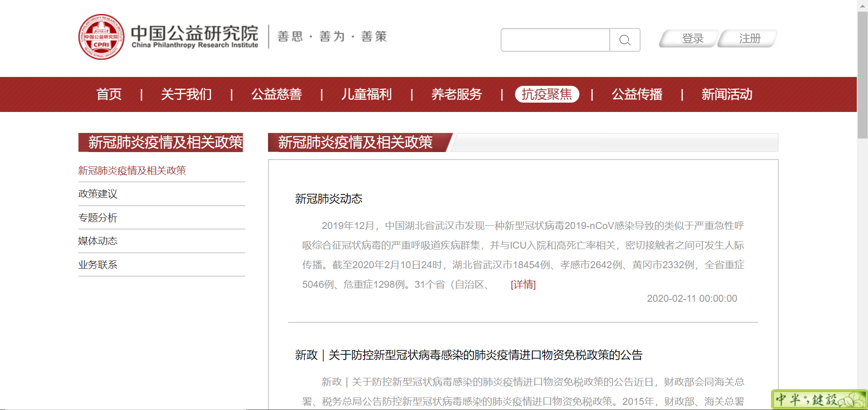Select the 儿童福利 menu item
Screen dimensions: 868x410
pyautogui.click(x=367, y=94)
